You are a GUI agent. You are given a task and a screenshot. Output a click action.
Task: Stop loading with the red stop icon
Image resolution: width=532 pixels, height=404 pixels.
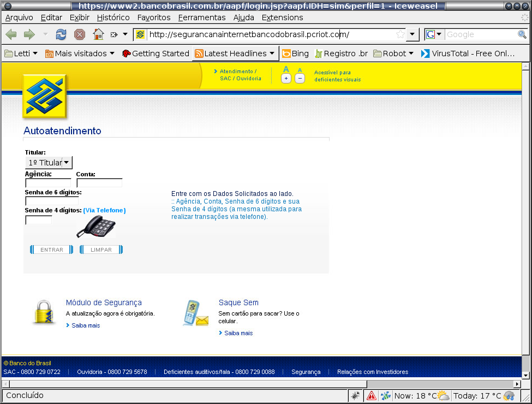pyautogui.click(x=80, y=34)
